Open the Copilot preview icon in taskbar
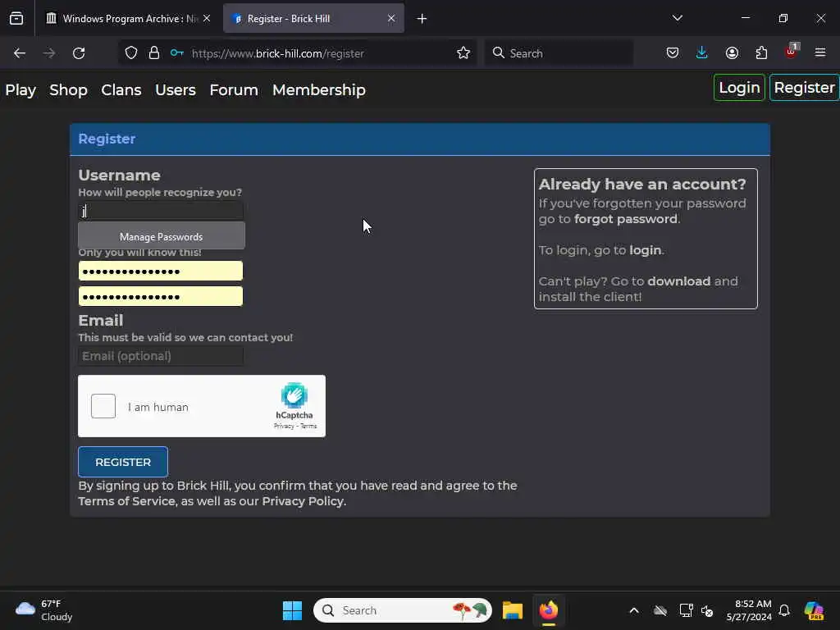 click(814, 610)
